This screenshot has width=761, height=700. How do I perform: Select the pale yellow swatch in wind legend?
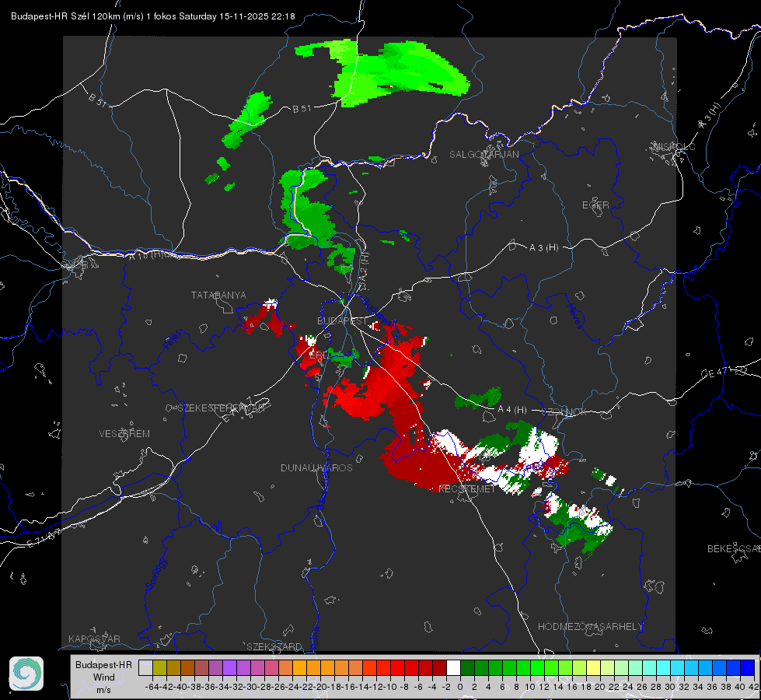(x=594, y=667)
